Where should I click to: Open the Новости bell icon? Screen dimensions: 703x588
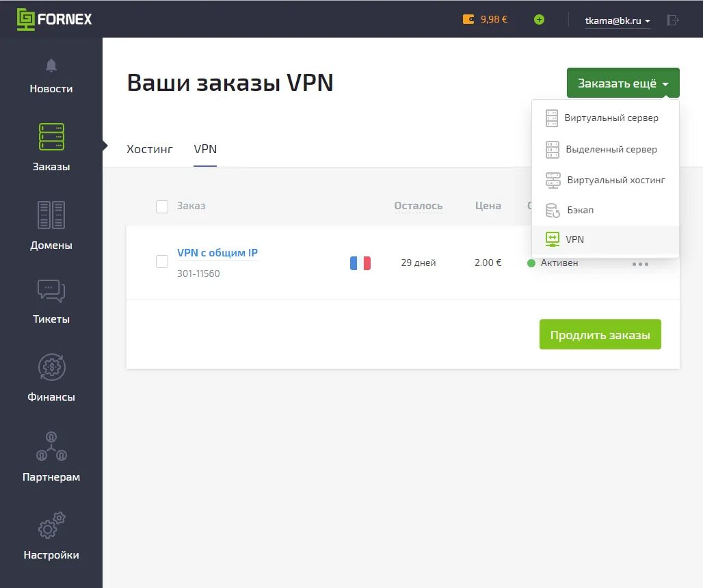click(51, 66)
